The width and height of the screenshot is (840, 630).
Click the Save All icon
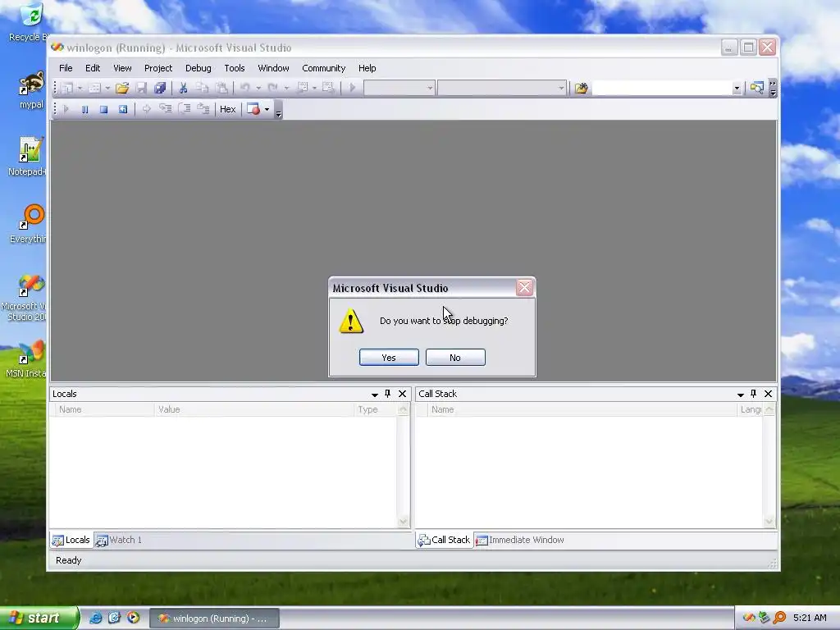[x=160, y=88]
